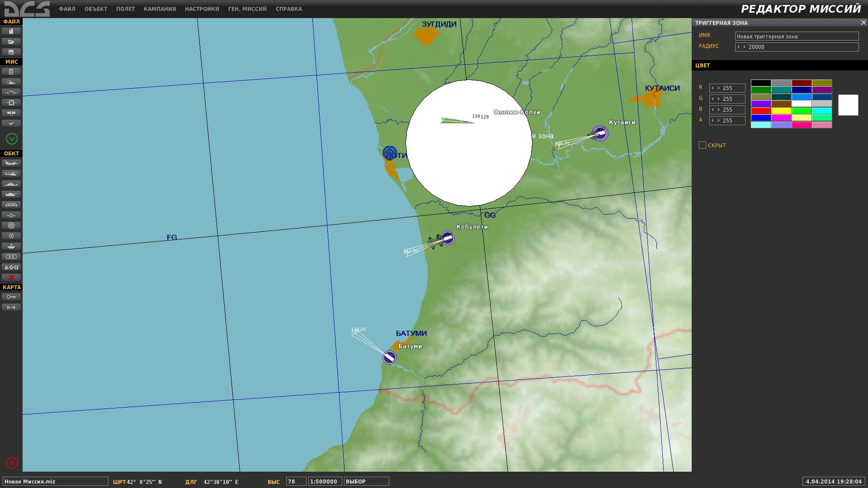
Task: Open the ГЕН. МИССИЙ menu
Action: click(247, 9)
